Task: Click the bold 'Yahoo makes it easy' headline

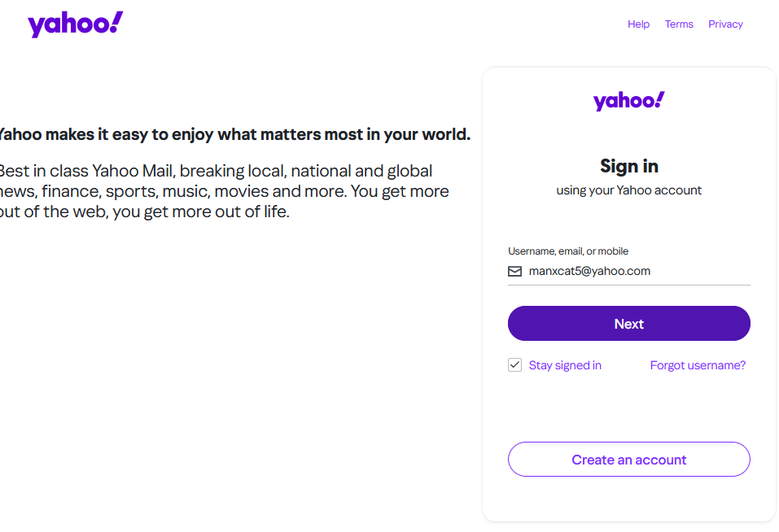Action: click(x=234, y=134)
